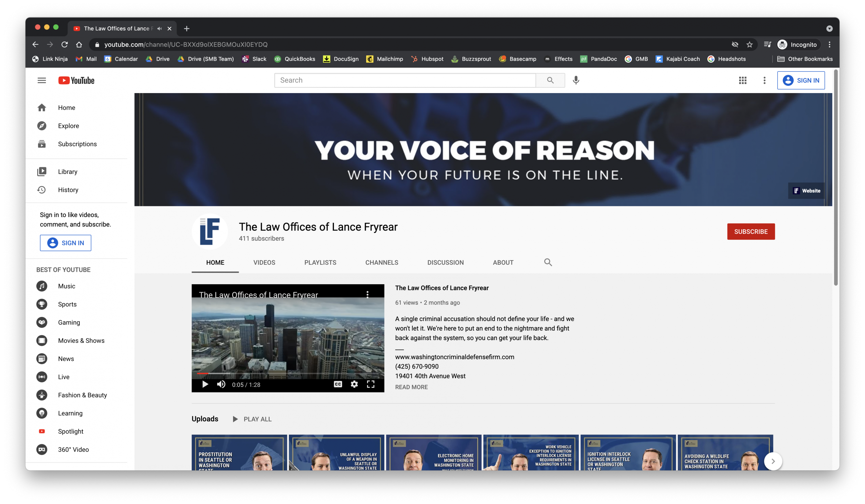Open YouTube settings three-dot menu

(x=764, y=80)
